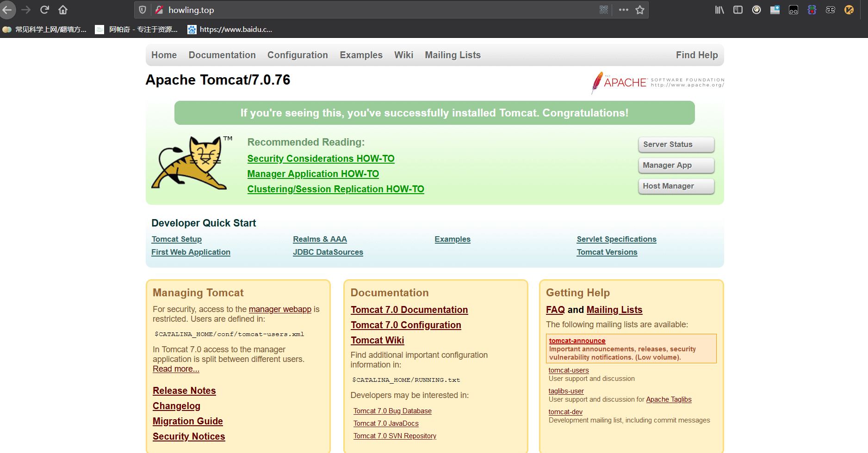
Task: Open the goggles-shaped extension icon
Action: [794, 10]
